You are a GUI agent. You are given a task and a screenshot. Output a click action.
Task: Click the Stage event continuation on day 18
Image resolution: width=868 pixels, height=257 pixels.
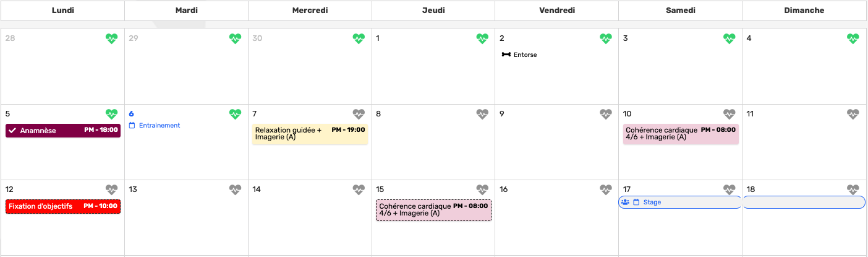pyautogui.click(x=804, y=202)
